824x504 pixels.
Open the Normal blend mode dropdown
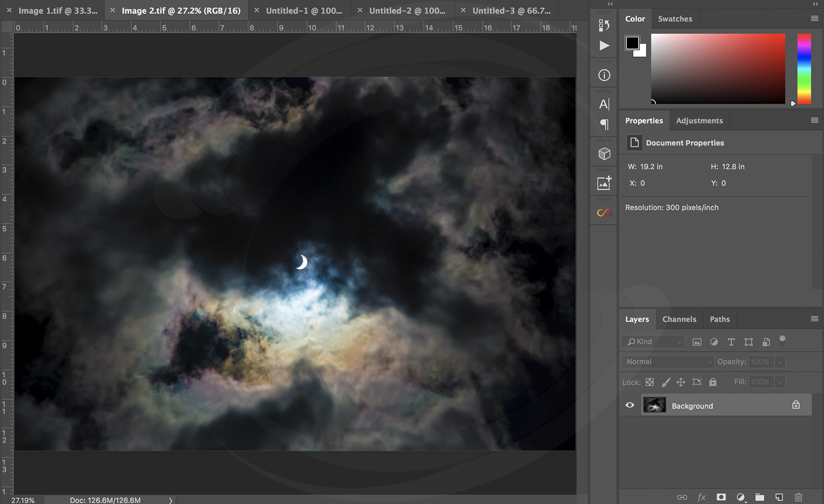click(x=668, y=361)
